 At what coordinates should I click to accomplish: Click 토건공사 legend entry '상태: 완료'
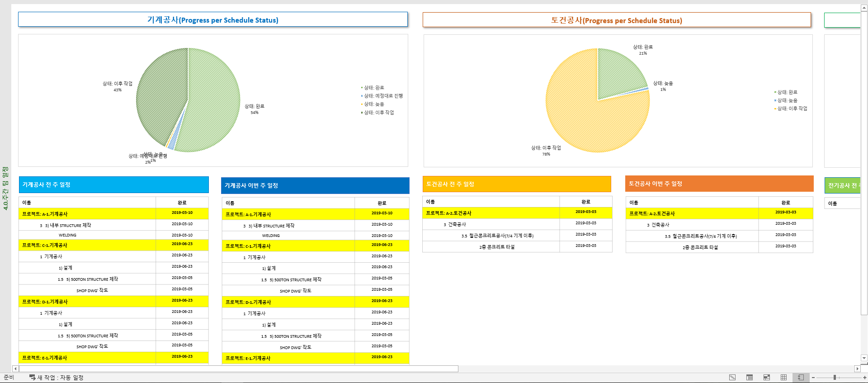point(786,92)
